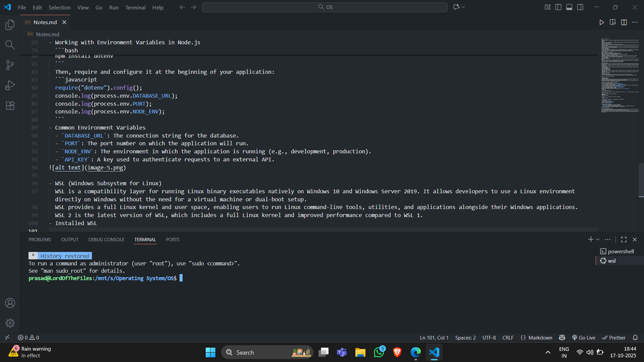Open Markdown preview to the side

pyautogui.click(x=612, y=23)
